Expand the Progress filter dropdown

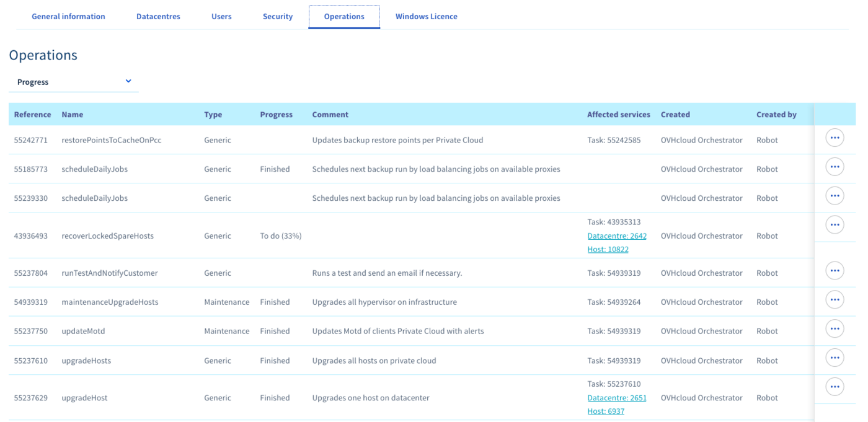pyautogui.click(x=74, y=82)
